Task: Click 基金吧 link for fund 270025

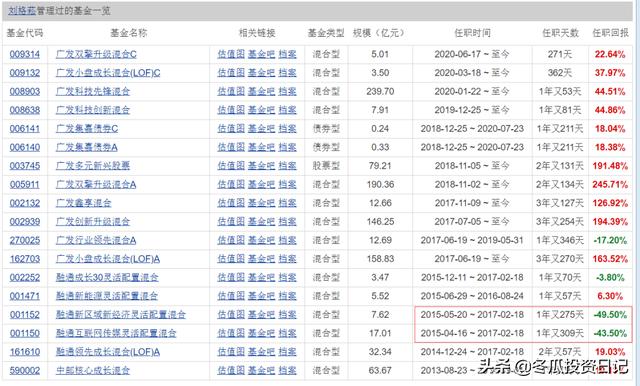Action: (262, 240)
